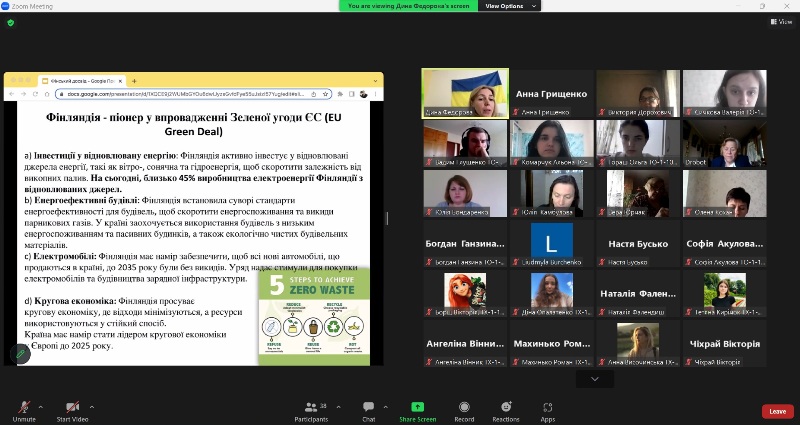Viewport: 800px width, 425px height.
Task: Open the Participants panel
Action: [311, 410]
